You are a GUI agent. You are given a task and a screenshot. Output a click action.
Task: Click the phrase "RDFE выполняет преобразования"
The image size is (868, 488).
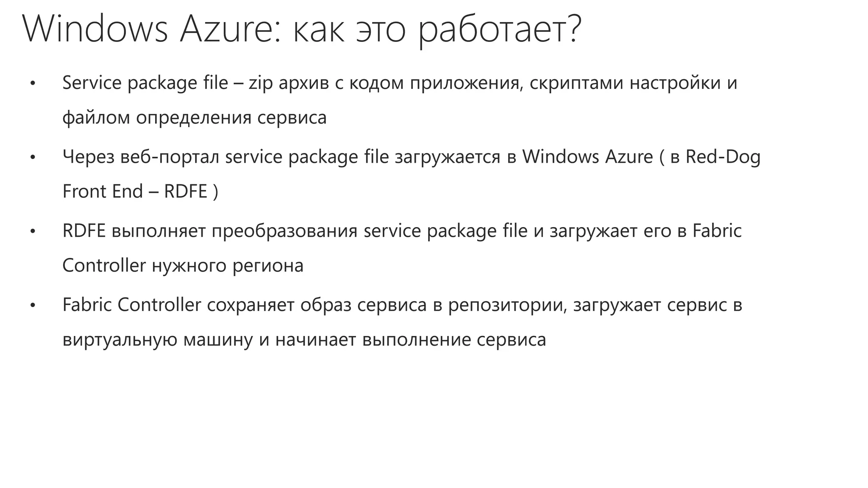click(210, 231)
